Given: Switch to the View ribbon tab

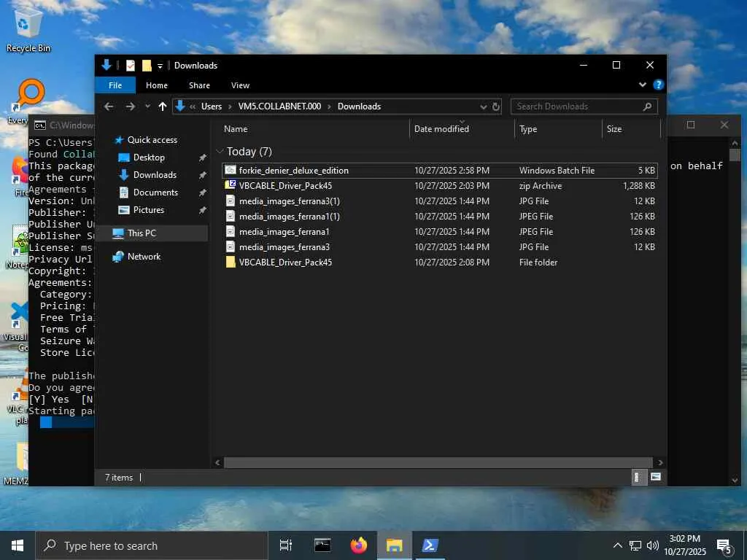Looking at the screenshot, I should click(x=240, y=85).
